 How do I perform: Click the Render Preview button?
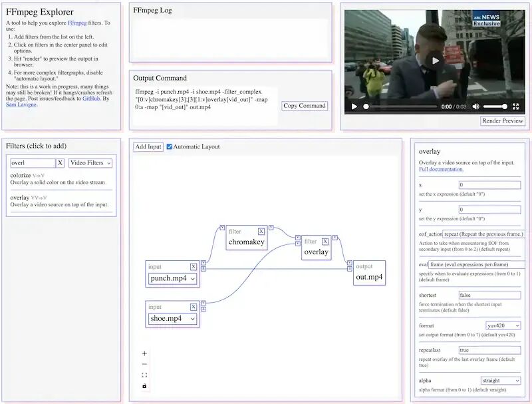tap(503, 120)
